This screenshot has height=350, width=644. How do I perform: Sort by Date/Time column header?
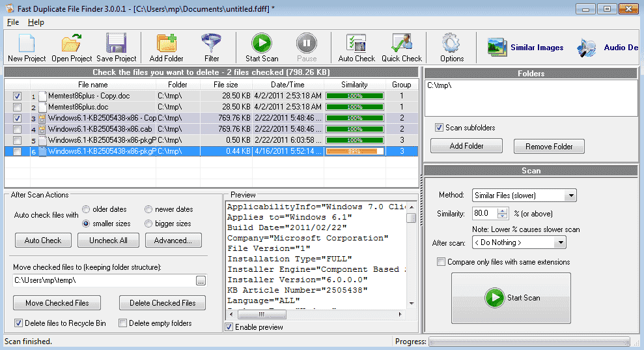coord(288,85)
